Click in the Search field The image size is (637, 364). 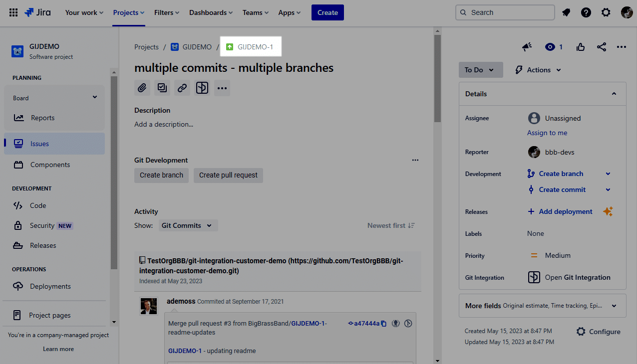(x=505, y=12)
